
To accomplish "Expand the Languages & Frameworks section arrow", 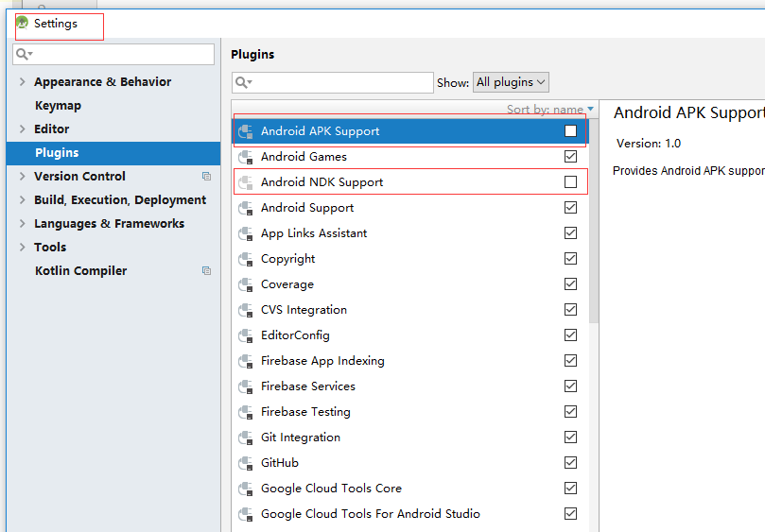I will 22,223.
